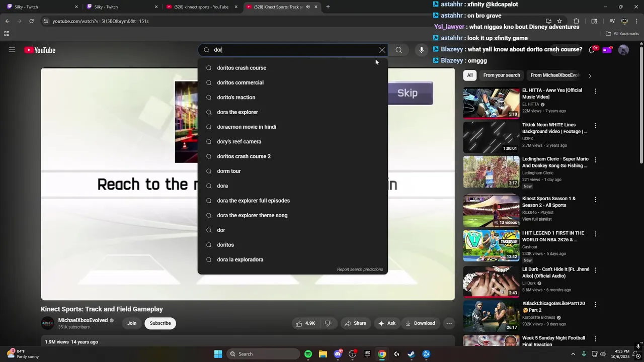Choose the 'dora the explorer' suggestion
644x362 pixels.
[293, 112]
